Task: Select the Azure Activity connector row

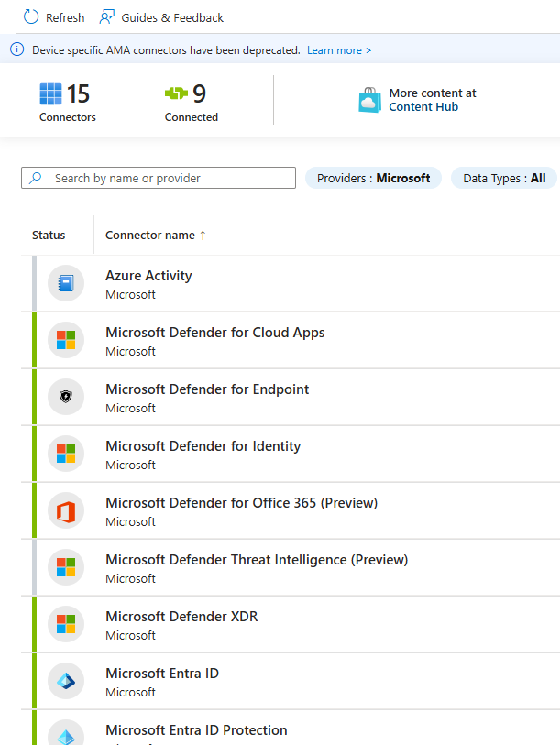Action: pyautogui.click(x=291, y=284)
